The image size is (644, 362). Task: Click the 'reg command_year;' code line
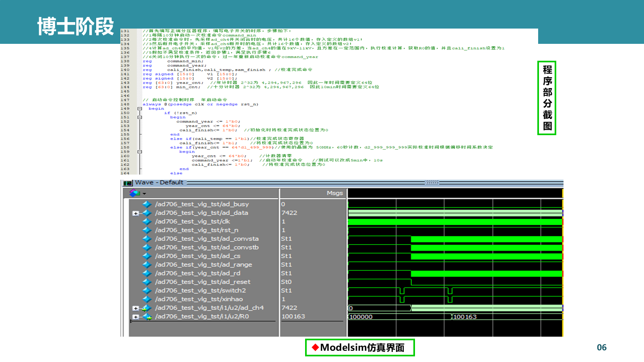point(175,66)
